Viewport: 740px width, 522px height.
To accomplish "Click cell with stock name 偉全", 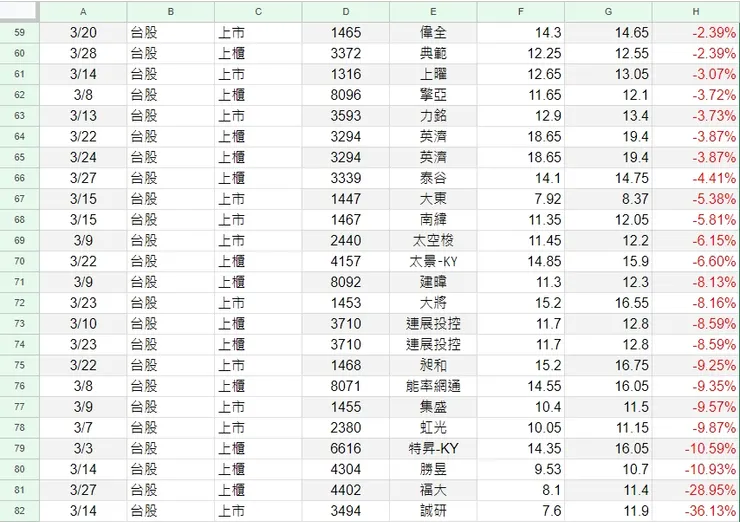I will coord(433,33).
